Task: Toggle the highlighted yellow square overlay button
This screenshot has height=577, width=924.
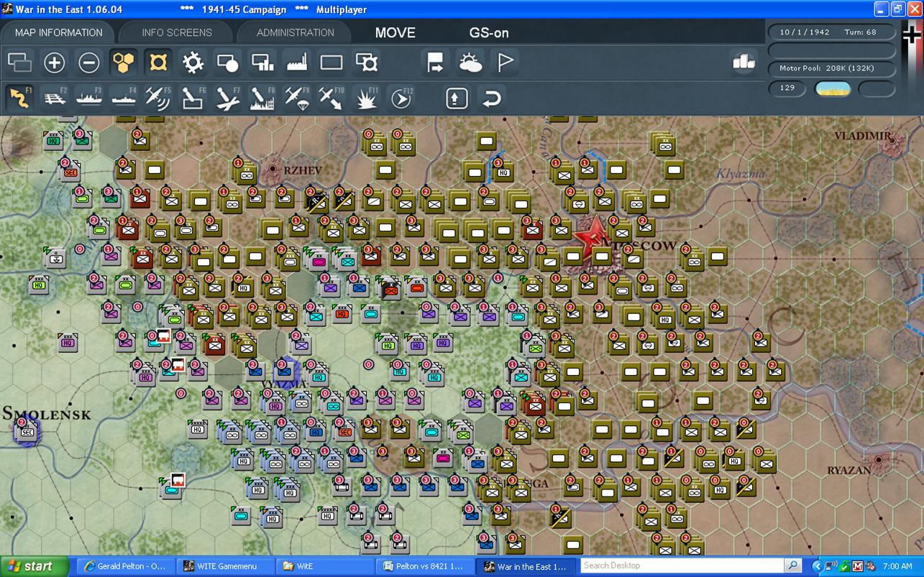Action: tap(157, 63)
